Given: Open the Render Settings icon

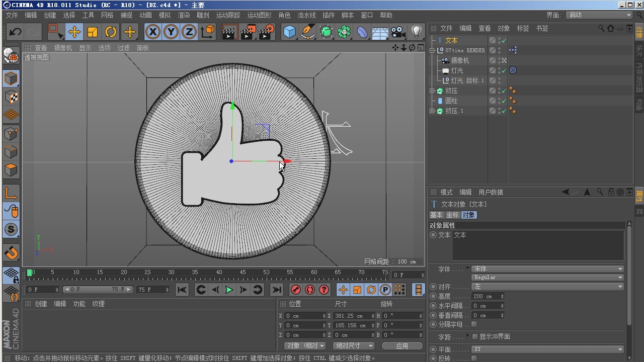Looking at the screenshot, I should click(266, 32).
